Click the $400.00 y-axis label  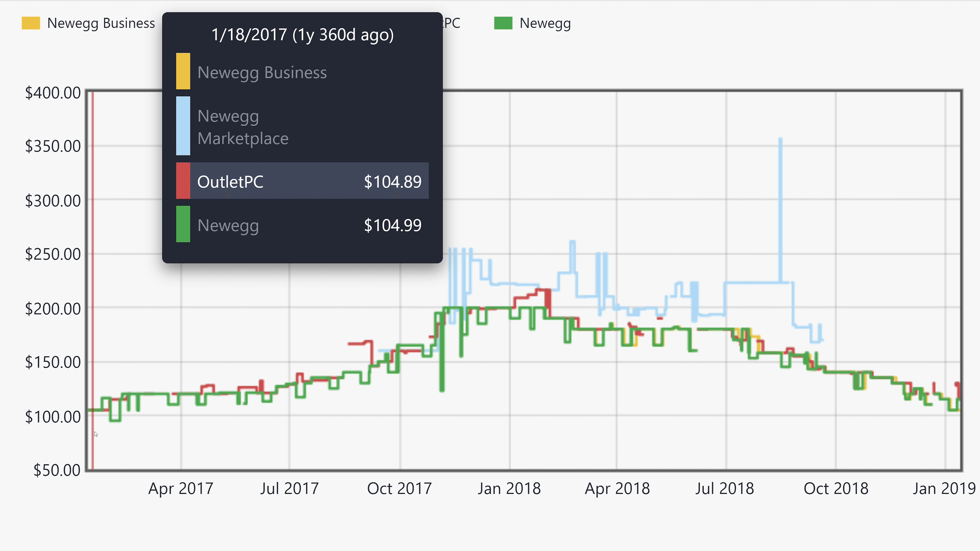tap(53, 93)
